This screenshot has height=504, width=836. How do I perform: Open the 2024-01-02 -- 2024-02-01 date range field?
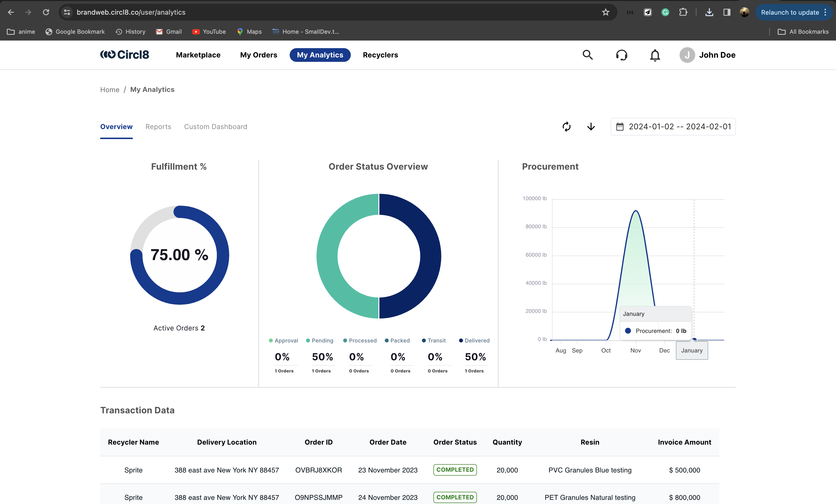coord(673,127)
